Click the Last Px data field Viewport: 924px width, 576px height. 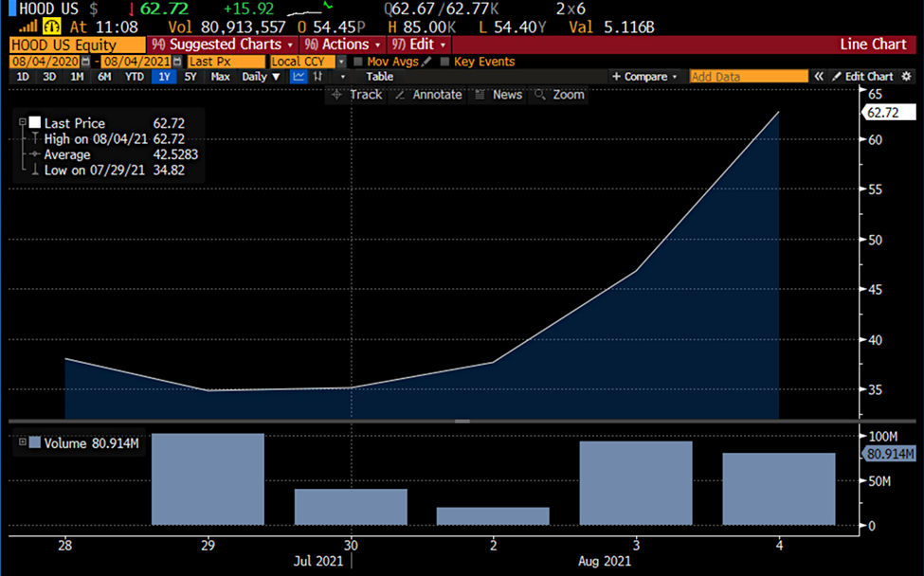point(226,62)
